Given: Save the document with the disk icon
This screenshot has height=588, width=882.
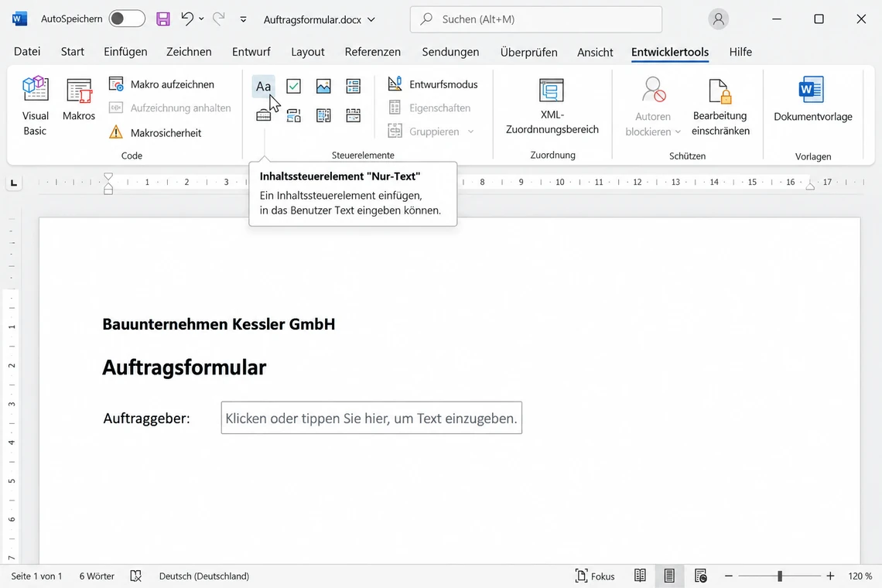Looking at the screenshot, I should click(163, 19).
